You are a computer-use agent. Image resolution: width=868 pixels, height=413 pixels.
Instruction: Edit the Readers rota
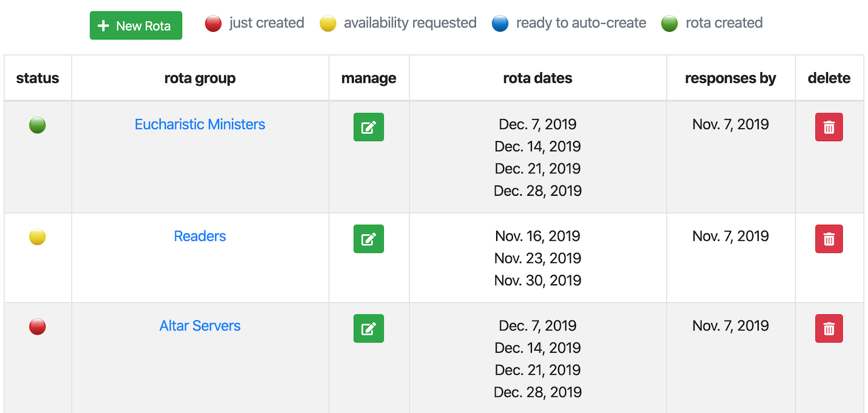[x=368, y=239]
